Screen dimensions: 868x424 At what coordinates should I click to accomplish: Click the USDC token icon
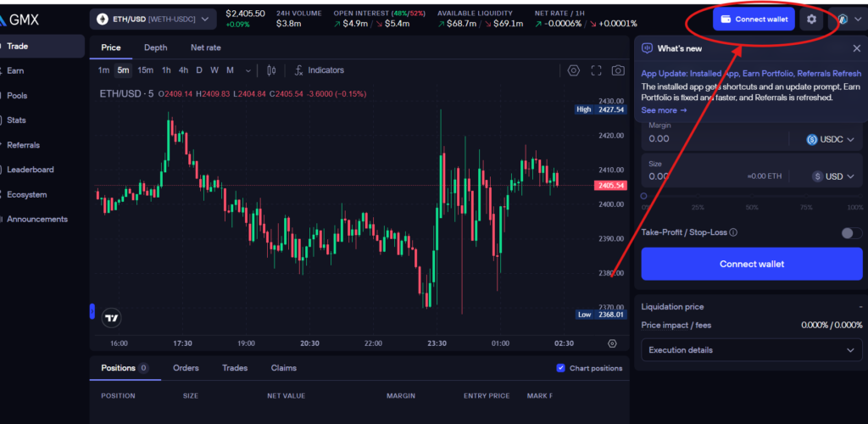pos(811,139)
